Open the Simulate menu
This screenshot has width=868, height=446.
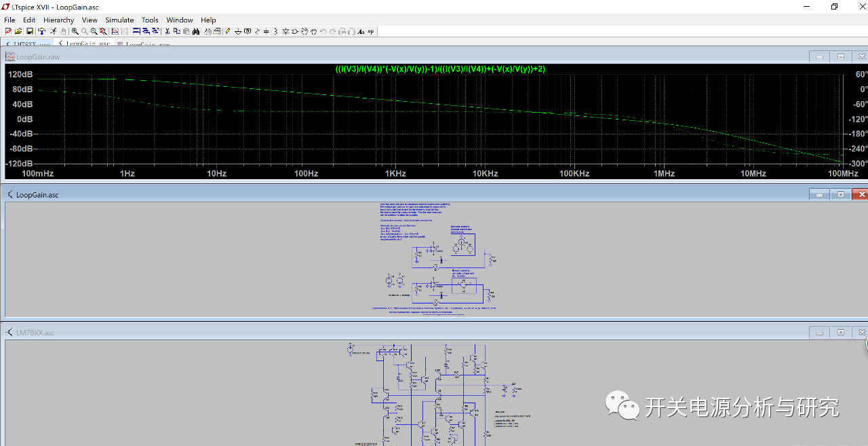tap(119, 20)
